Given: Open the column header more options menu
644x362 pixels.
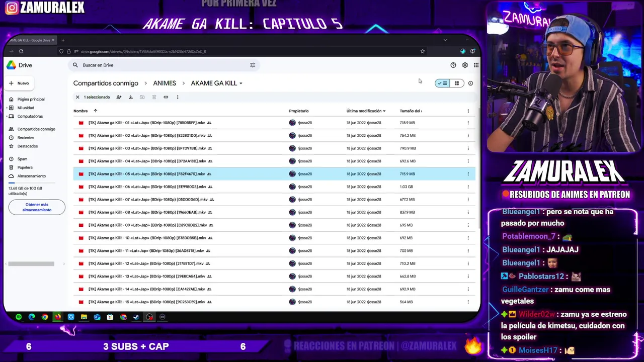Looking at the screenshot, I should click(468, 111).
